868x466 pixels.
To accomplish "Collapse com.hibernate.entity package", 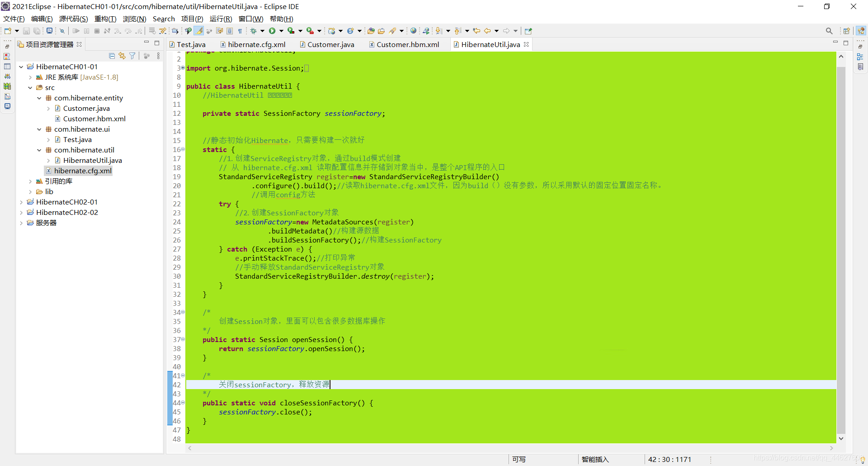I will 39,98.
